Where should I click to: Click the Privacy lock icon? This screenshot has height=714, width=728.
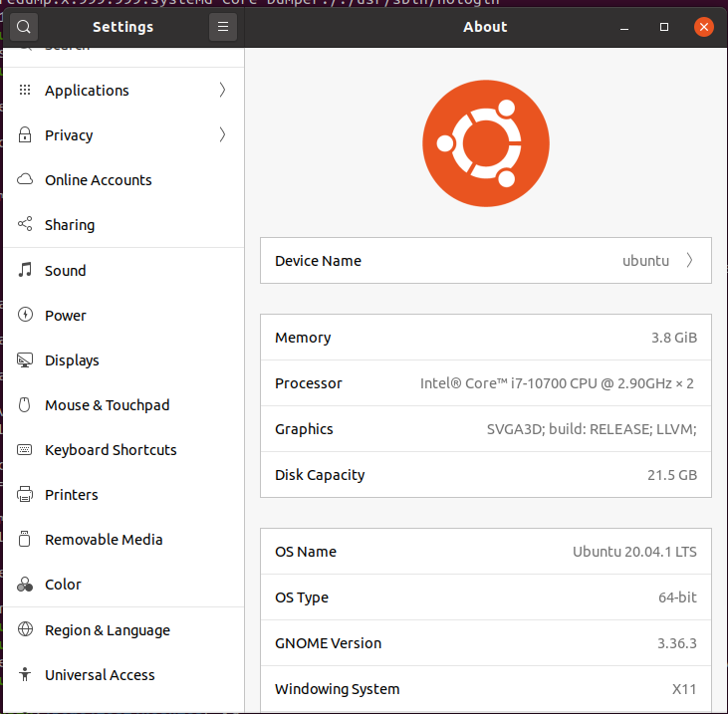coord(25,135)
